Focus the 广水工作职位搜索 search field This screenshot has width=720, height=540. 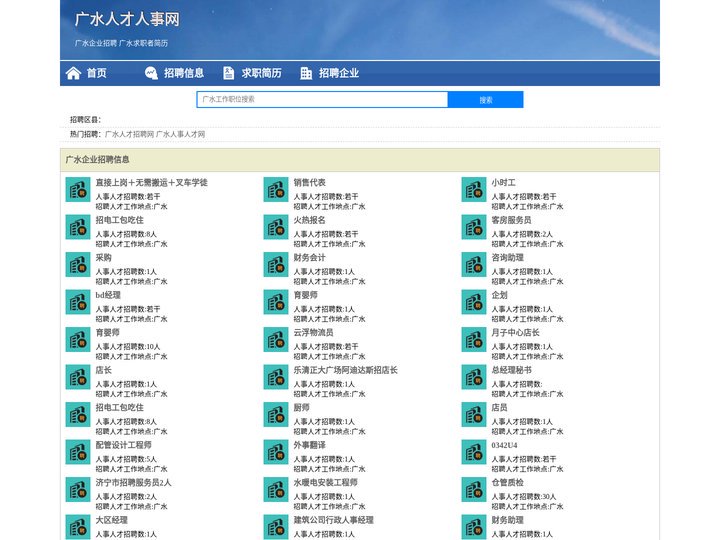(x=322, y=100)
